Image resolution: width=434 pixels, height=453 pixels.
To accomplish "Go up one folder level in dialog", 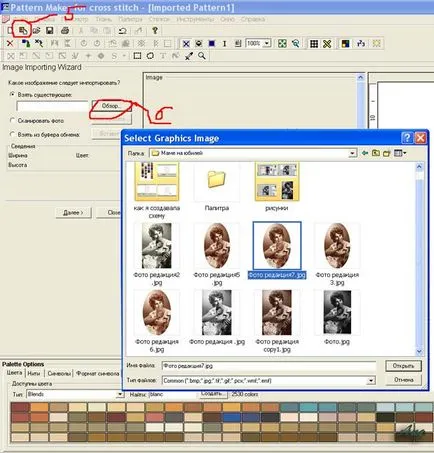I will [x=376, y=153].
